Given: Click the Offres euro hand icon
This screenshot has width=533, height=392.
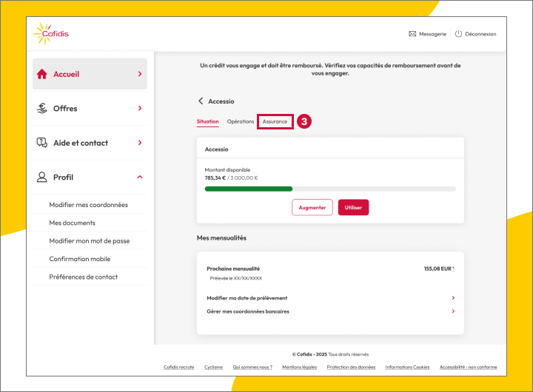Looking at the screenshot, I should click(42, 109).
